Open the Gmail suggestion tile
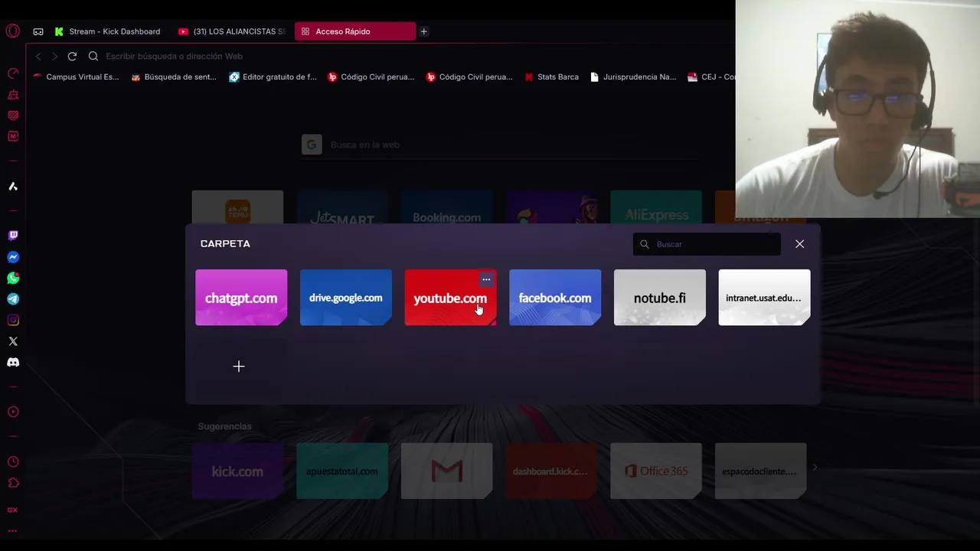The width and height of the screenshot is (980, 551). (x=446, y=471)
